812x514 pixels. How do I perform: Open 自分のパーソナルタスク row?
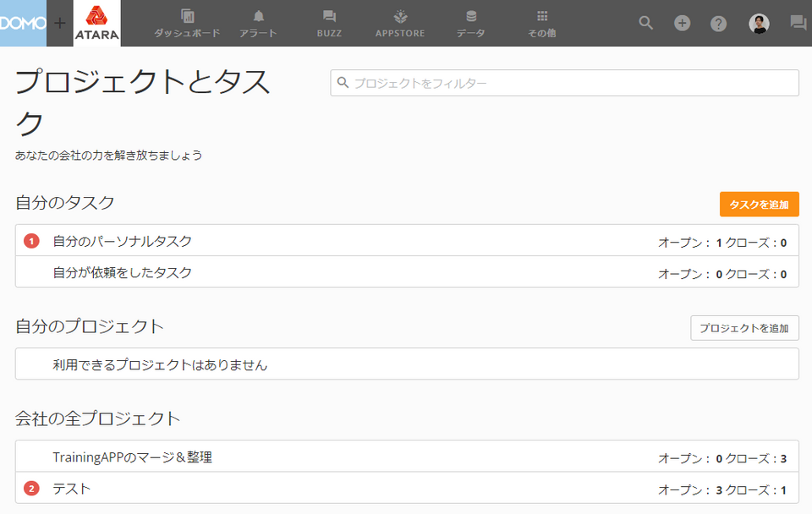[x=407, y=241]
